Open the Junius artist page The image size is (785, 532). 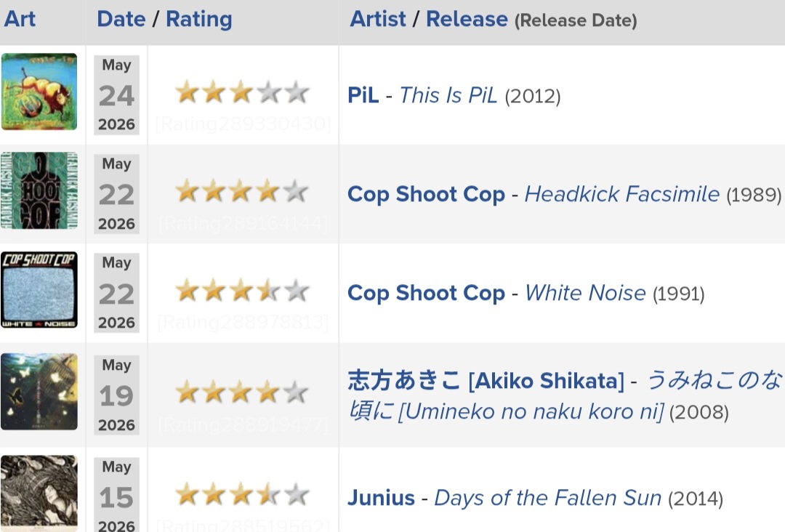point(381,498)
